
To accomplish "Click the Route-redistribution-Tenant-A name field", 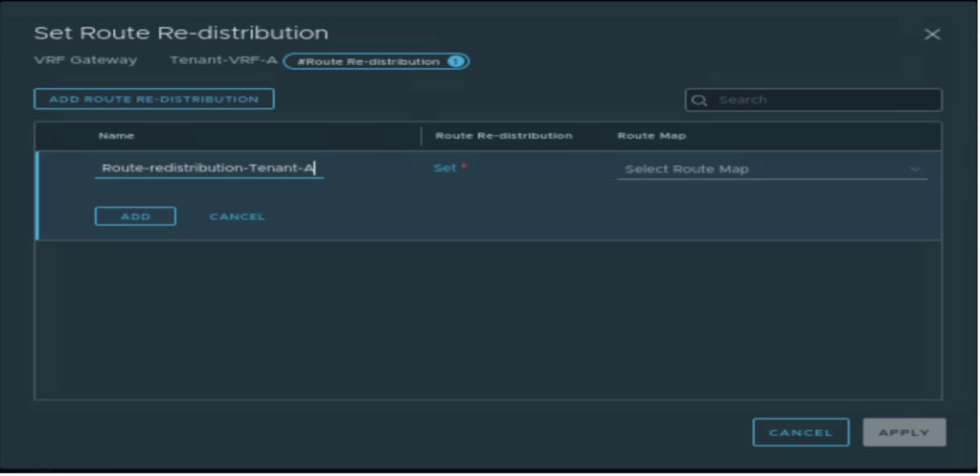I will tap(209, 169).
